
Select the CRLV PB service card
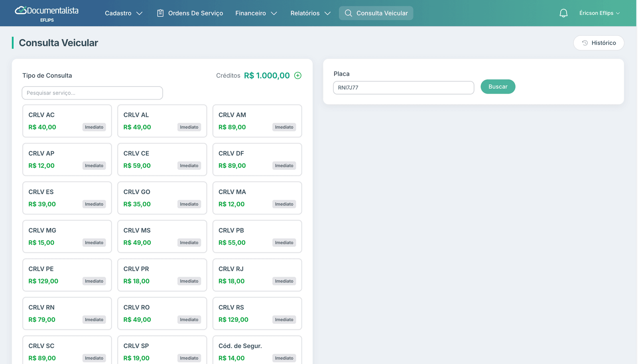257,236
